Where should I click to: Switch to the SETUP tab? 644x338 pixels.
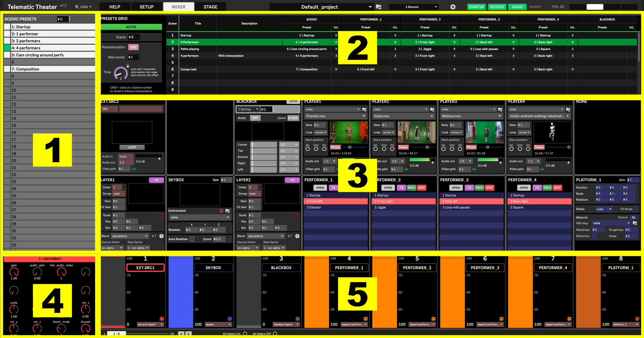[147, 7]
